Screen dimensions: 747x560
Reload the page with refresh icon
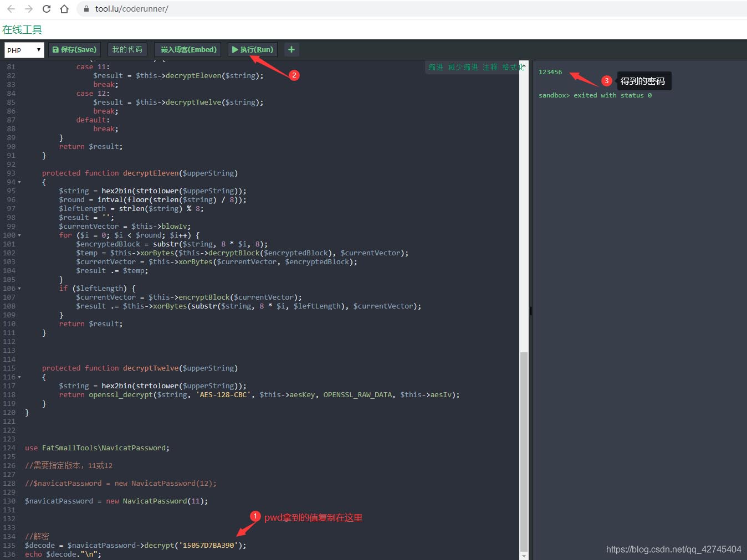(x=47, y=9)
